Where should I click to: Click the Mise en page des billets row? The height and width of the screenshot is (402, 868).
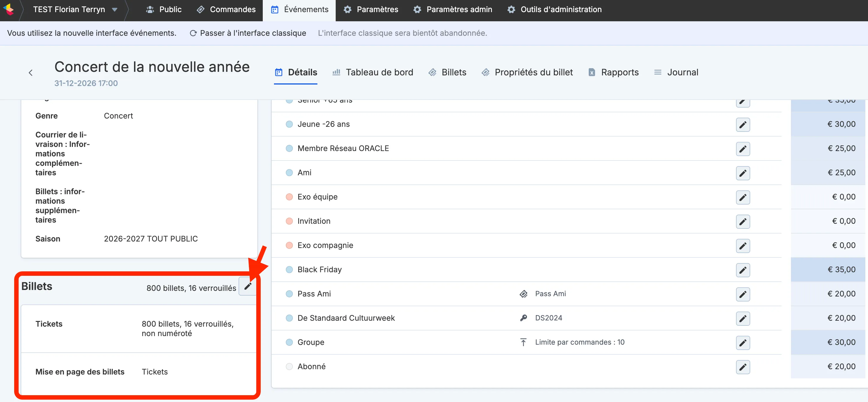point(139,372)
